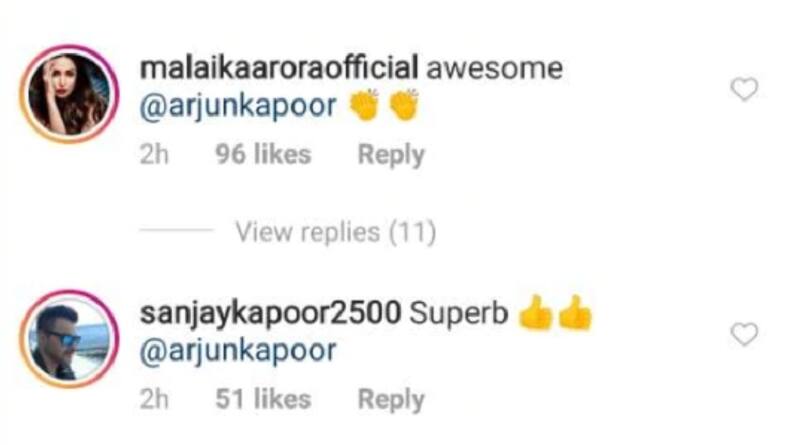The width and height of the screenshot is (800, 445).
Task: Like sanjaykapoor2500's comment with the heart icon
Action: point(744,334)
